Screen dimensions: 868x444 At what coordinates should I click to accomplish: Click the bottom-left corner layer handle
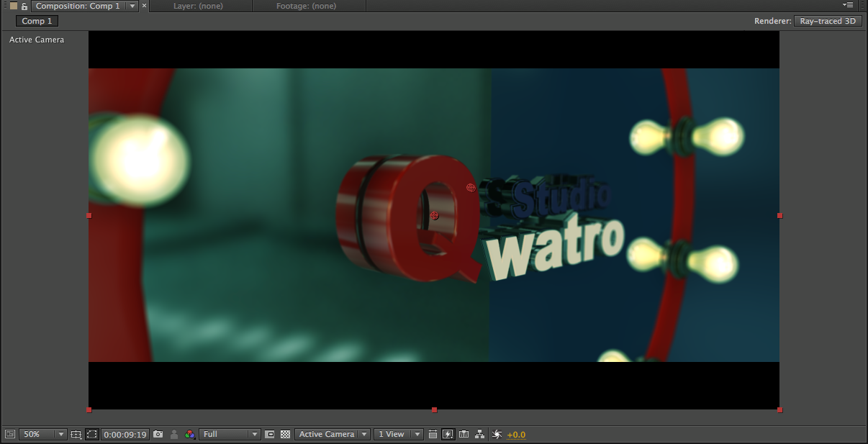click(x=89, y=409)
